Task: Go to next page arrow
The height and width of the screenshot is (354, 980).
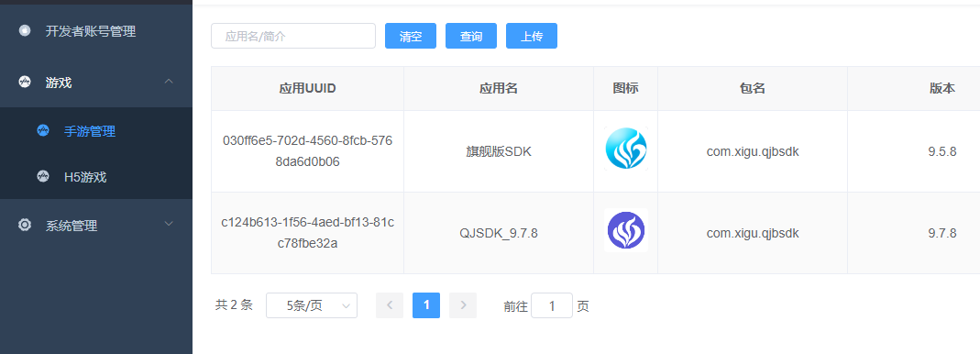Action: coord(463,305)
